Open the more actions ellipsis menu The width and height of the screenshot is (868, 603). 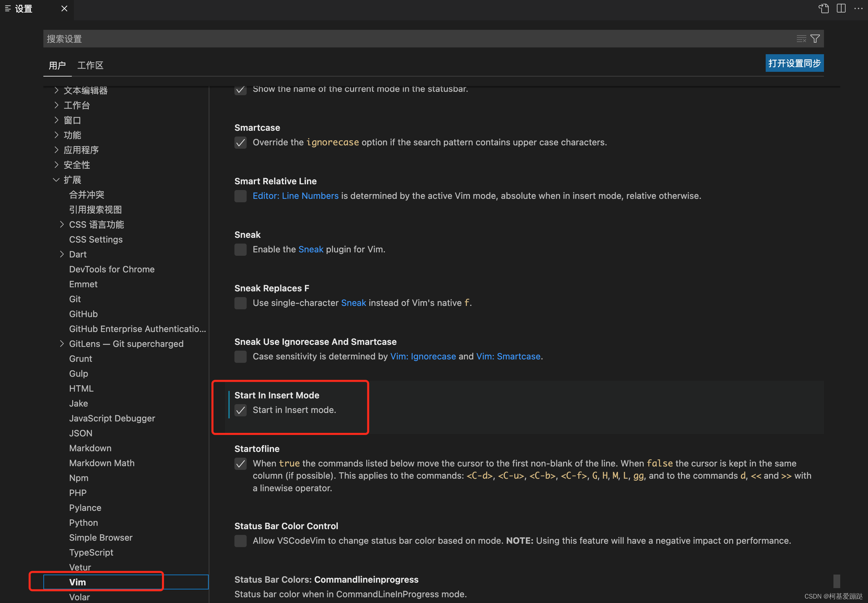(x=858, y=8)
